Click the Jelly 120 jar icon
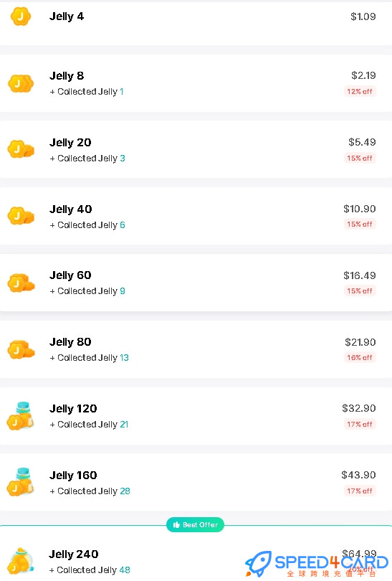The width and height of the screenshot is (392, 581). (21, 416)
